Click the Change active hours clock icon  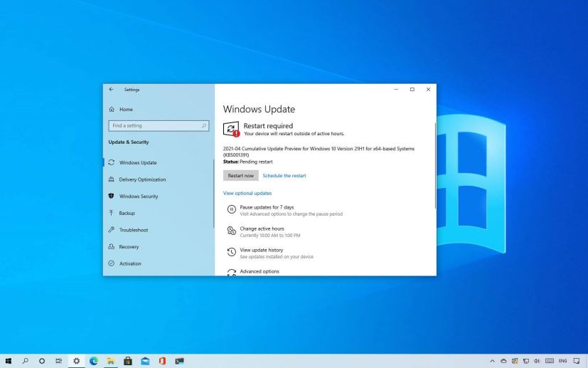[231, 231]
